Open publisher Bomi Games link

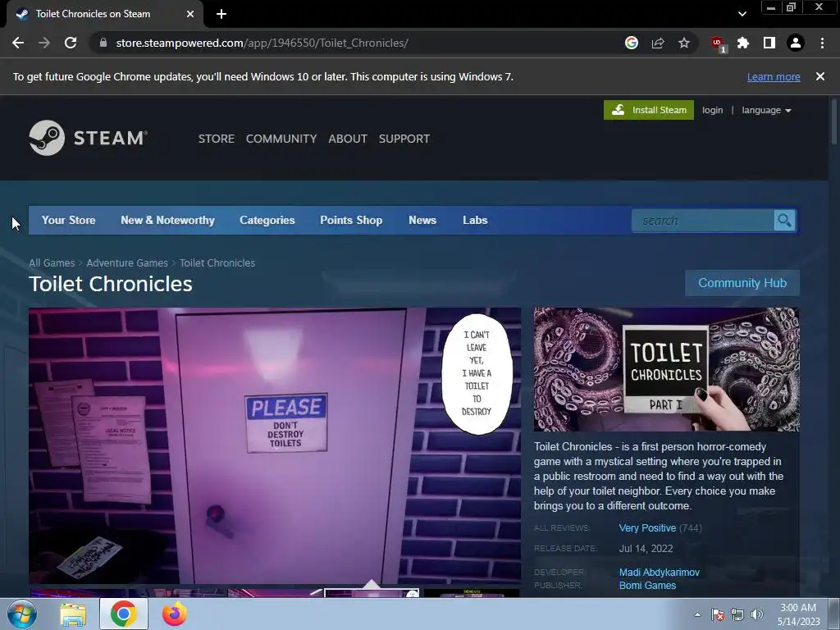coord(648,586)
